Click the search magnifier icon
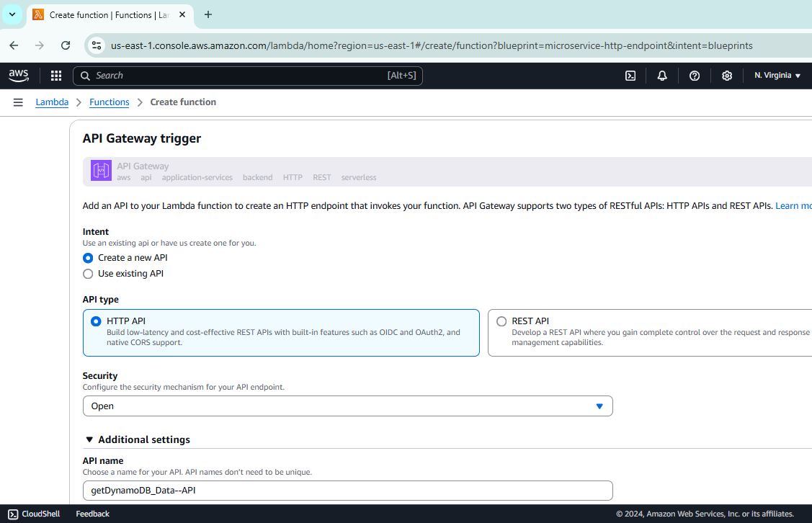Screen dimensions: 812x523 click(86, 76)
